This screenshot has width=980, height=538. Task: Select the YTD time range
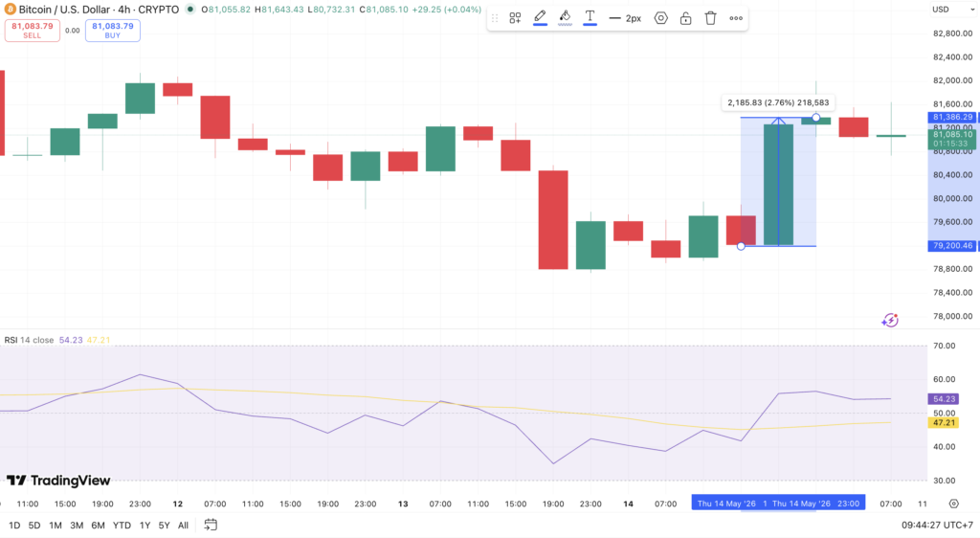(x=122, y=526)
